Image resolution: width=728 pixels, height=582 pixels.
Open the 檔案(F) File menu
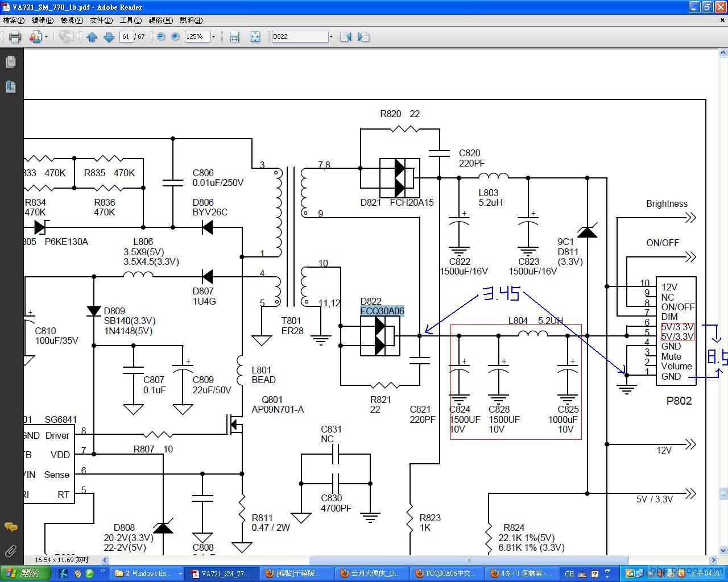(x=14, y=20)
